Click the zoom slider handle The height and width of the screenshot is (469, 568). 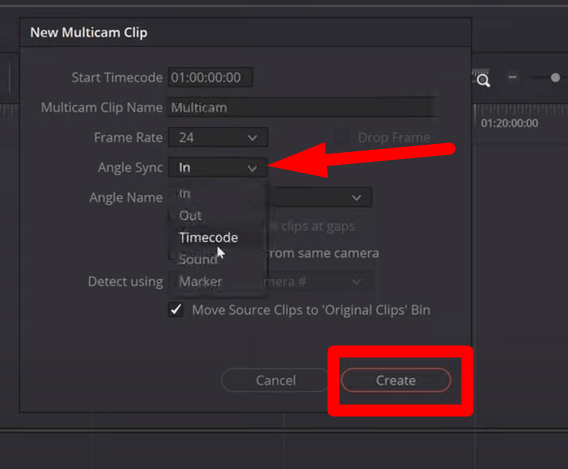(x=555, y=78)
